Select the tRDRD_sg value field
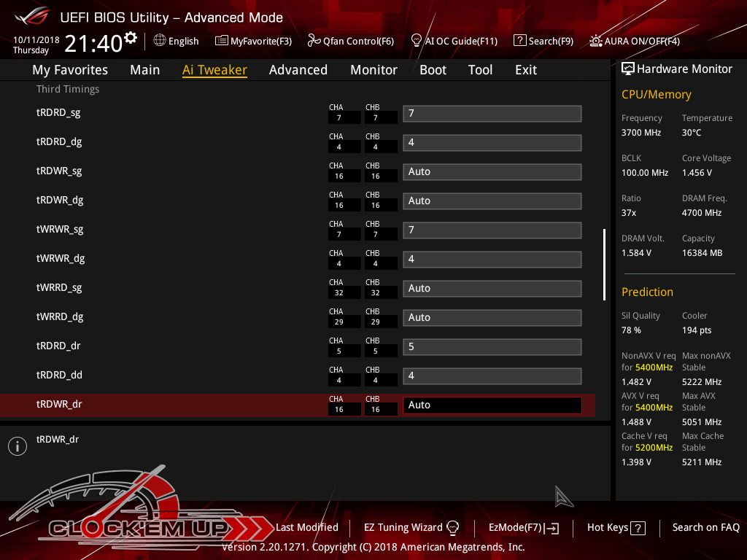 (492, 114)
